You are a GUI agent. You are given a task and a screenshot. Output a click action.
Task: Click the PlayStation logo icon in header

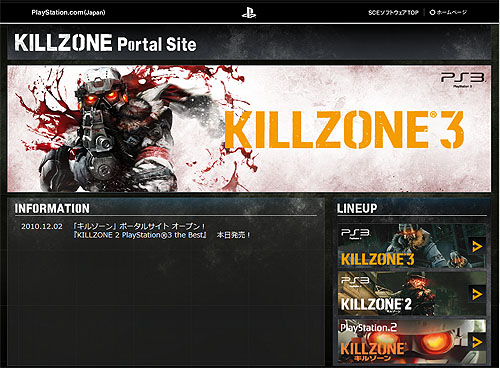(249, 13)
